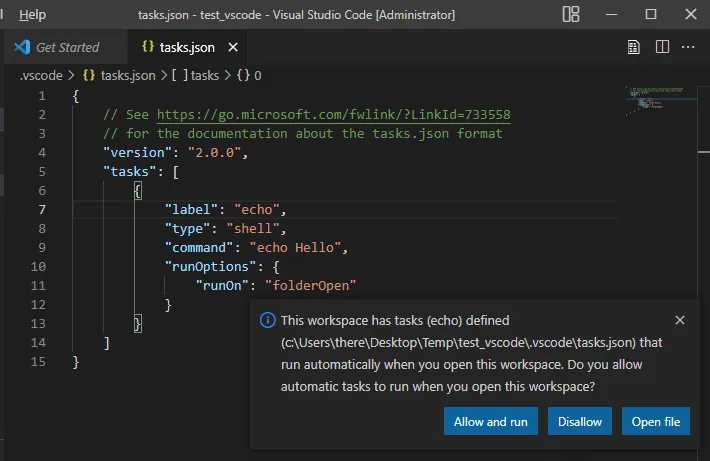This screenshot has width=710, height=461.
Task: Click the "echo" label value
Action: click(x=257, y=210)
